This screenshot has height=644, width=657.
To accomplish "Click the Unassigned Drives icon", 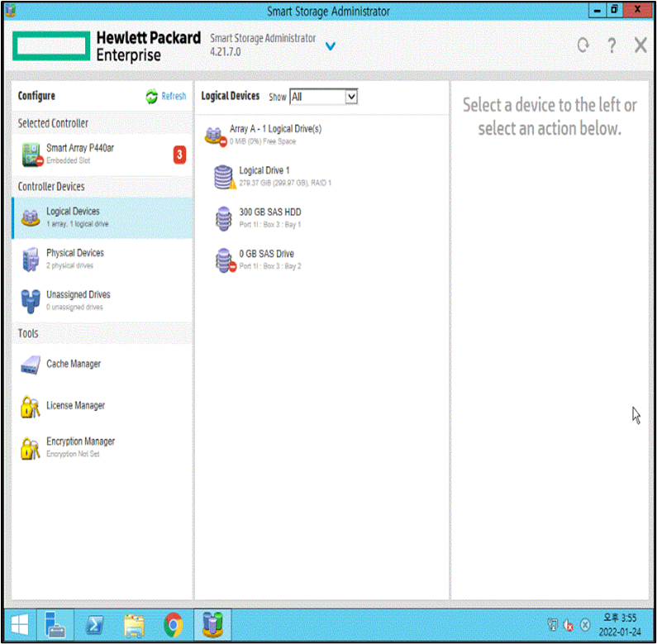I will point(31,301).
